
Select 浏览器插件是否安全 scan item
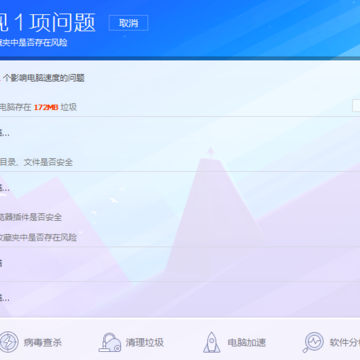pyautogui.click(x=31, y=217)
